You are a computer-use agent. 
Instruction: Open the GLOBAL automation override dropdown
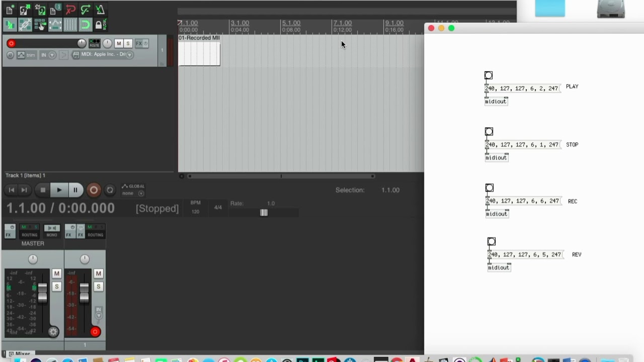pos(133,190)
